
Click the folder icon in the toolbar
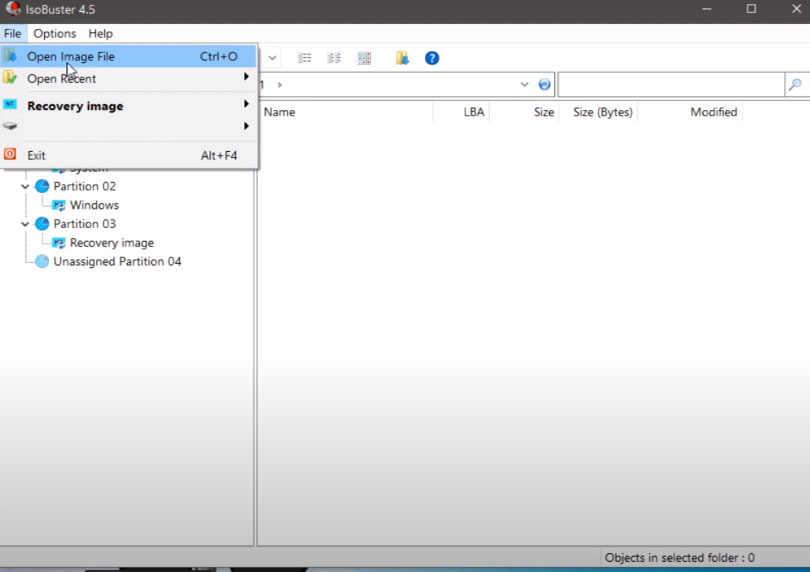click(x=402, y=58)
